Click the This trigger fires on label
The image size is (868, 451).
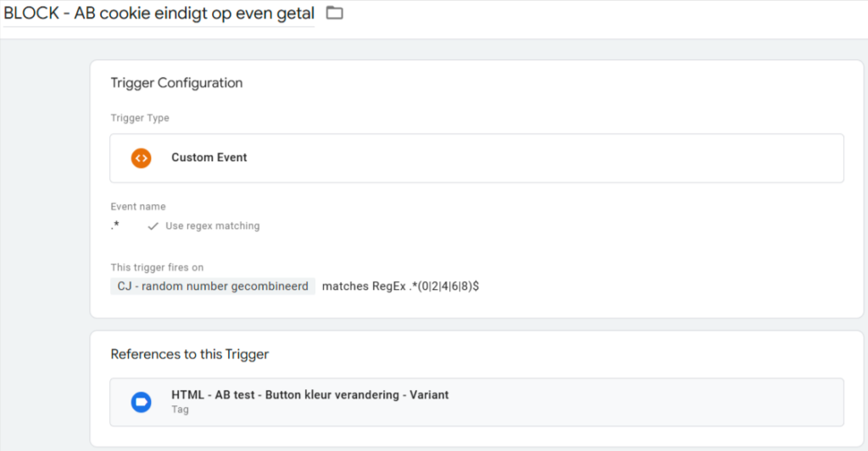click(x=157, y=267)
